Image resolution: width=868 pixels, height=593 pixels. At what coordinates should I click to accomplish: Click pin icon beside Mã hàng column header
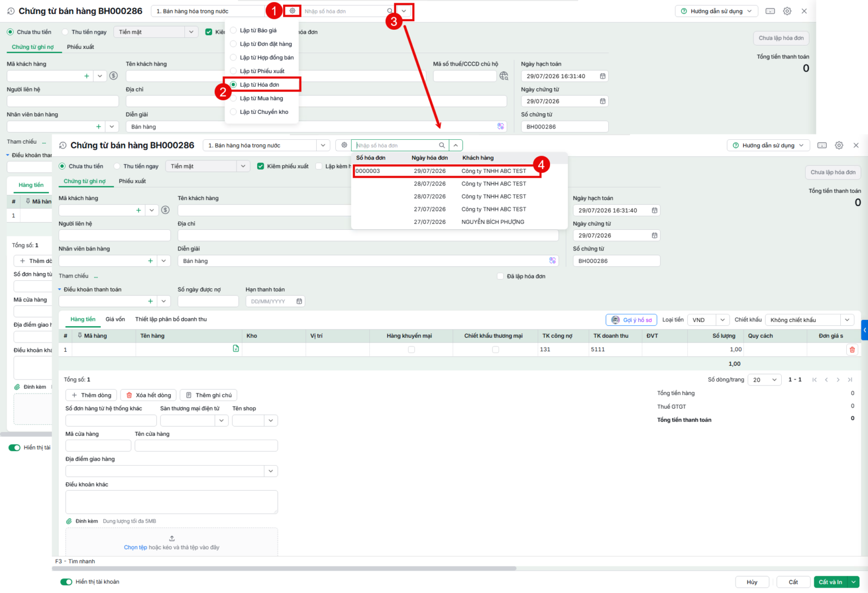(80, 336)
